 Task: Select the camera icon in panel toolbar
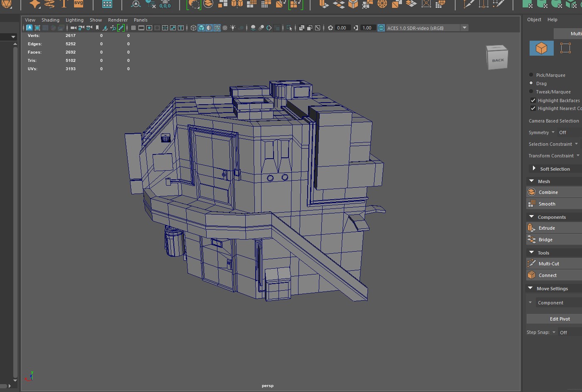pyautogui.click(x=73, y=28)
